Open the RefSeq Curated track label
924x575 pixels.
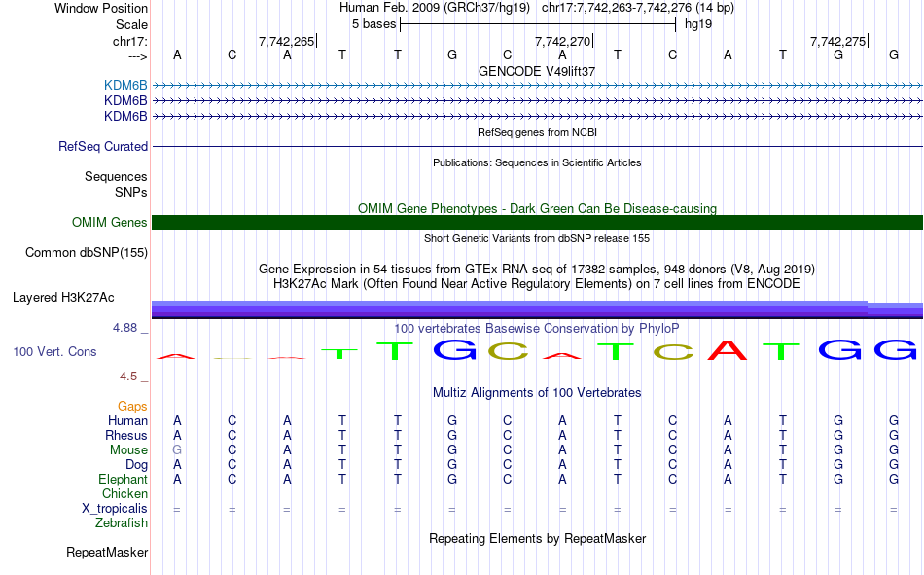(x=103, y=146)
